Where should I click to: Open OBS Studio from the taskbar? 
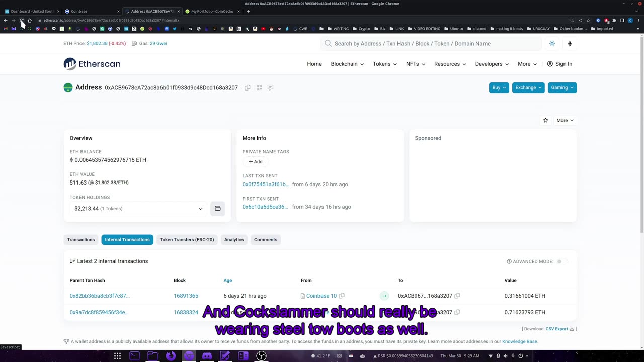(261, 356)
